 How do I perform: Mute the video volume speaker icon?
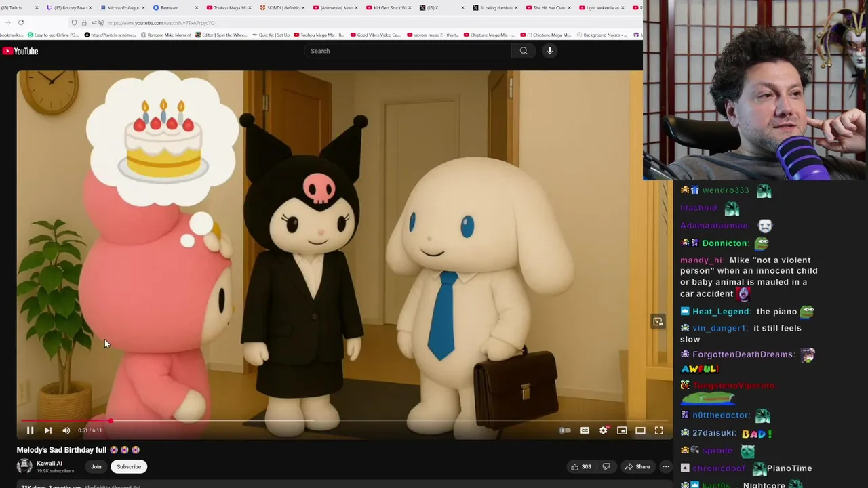point(66,430)
